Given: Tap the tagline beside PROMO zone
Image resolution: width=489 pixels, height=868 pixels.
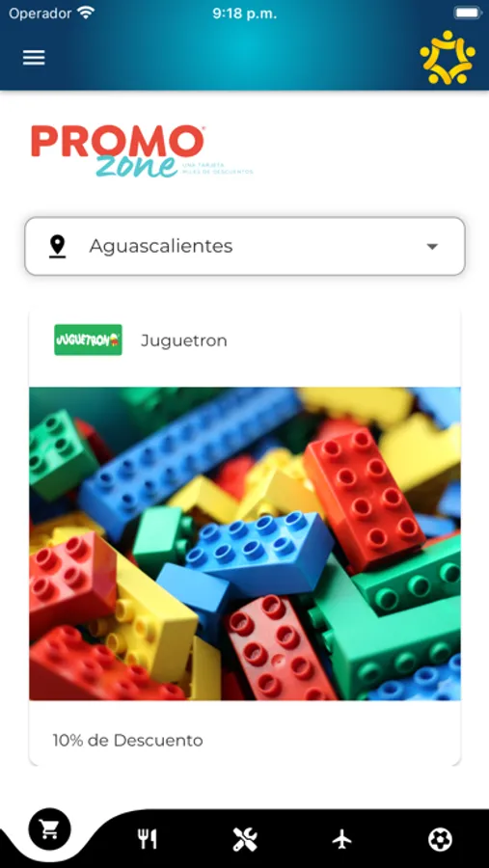Looking at the screenshot, I should tap(218, 169).
